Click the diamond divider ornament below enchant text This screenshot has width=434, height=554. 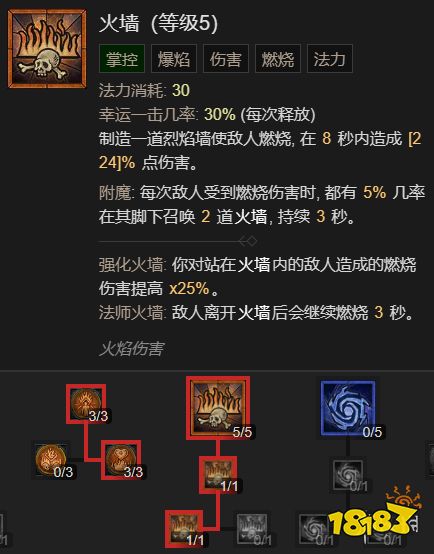[x=248, y=242]
